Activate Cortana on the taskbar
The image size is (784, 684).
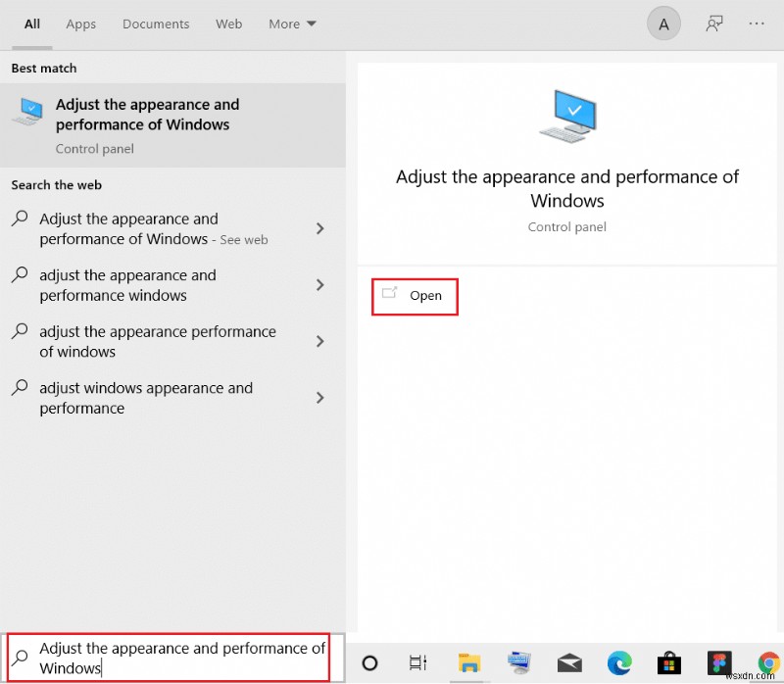coord(369,662)
